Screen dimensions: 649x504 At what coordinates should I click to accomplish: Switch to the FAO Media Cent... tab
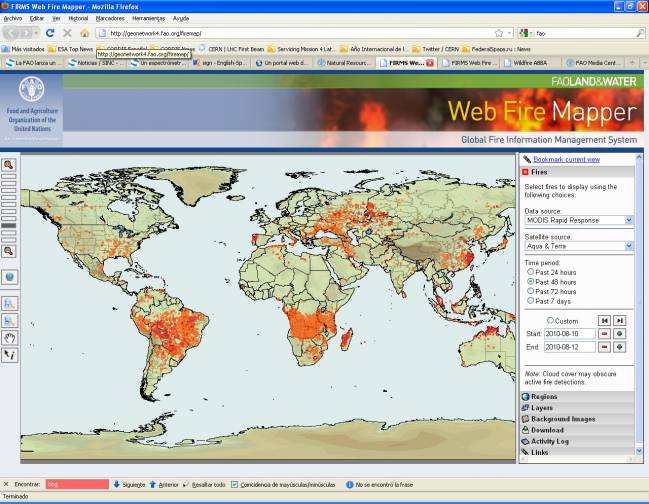pos(593,63)
